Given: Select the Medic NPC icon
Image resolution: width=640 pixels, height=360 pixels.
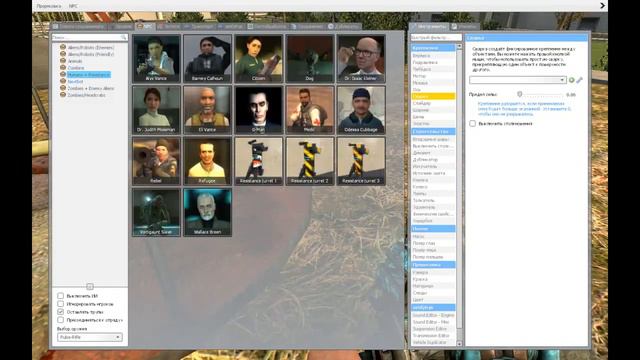Looking at the screenshot, I should (x=310, y=110).
